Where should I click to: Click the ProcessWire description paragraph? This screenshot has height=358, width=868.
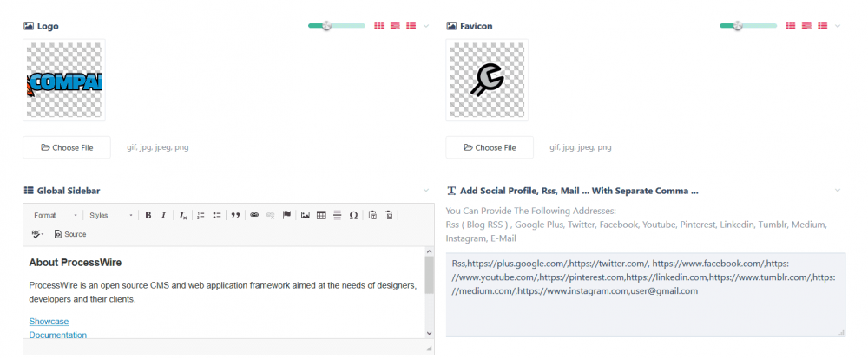tap(222, 292)
